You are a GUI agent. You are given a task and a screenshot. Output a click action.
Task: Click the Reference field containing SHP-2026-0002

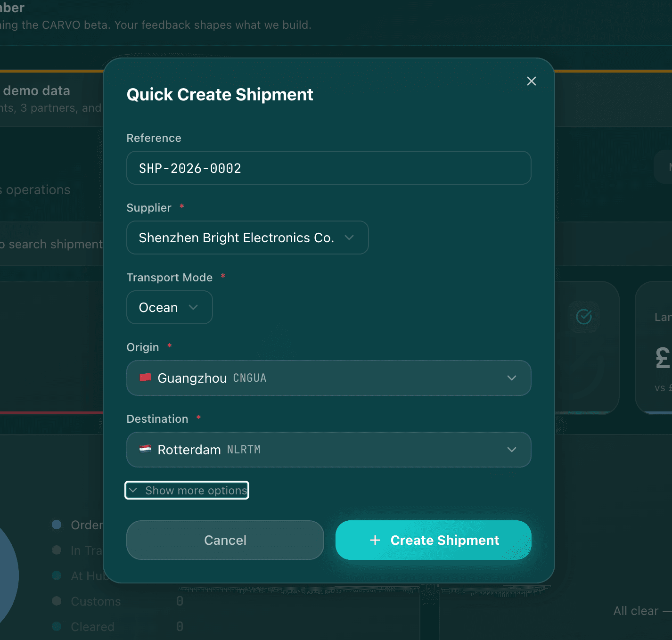pyautogui.click(x=328, y=168)
